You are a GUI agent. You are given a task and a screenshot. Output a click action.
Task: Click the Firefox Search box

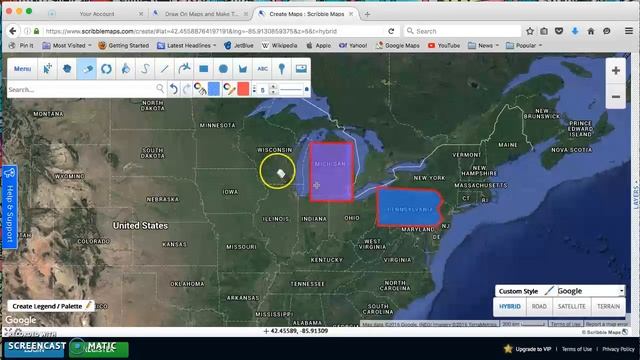pos(462,31)
